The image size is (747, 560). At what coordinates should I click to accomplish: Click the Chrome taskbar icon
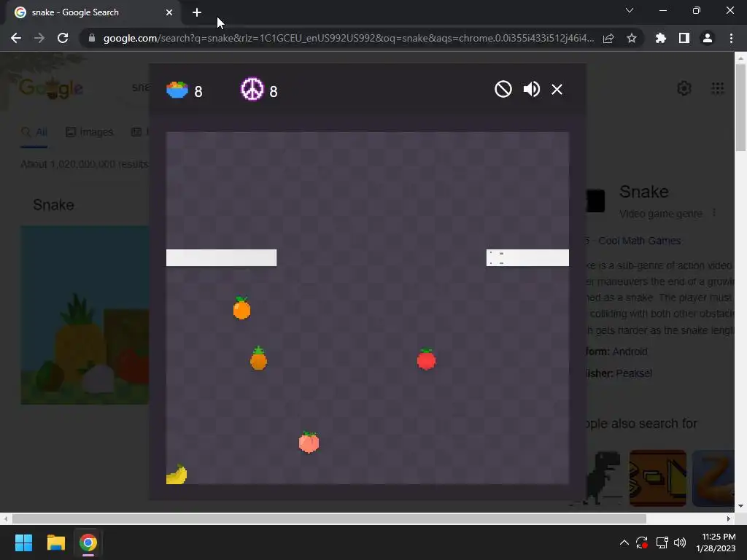click(x=88, y=542)
